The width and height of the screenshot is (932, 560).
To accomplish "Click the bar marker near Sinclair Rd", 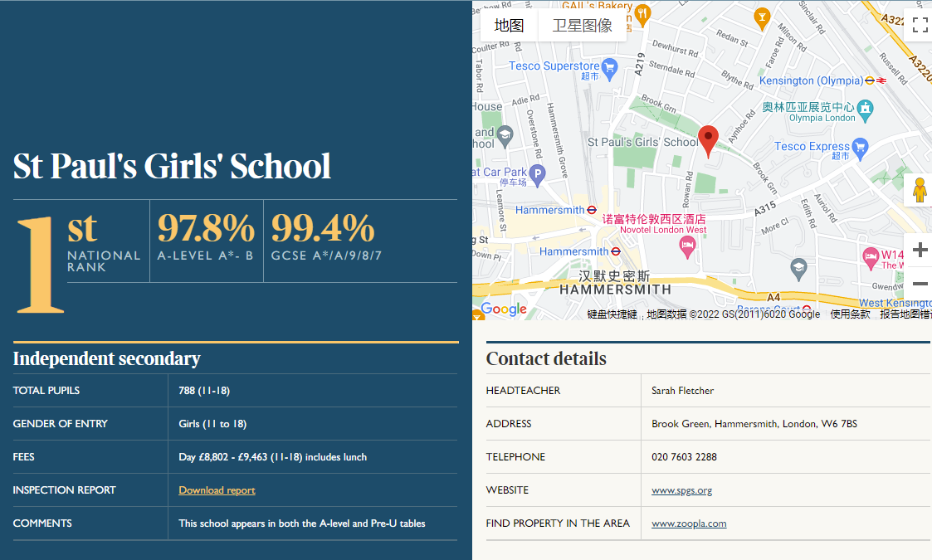I will 761,17.
